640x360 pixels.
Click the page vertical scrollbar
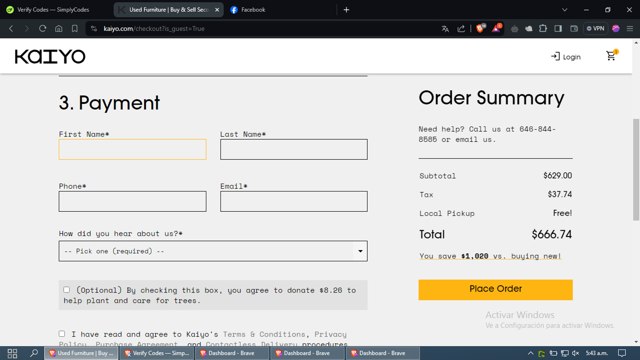(x=636, y=169)
